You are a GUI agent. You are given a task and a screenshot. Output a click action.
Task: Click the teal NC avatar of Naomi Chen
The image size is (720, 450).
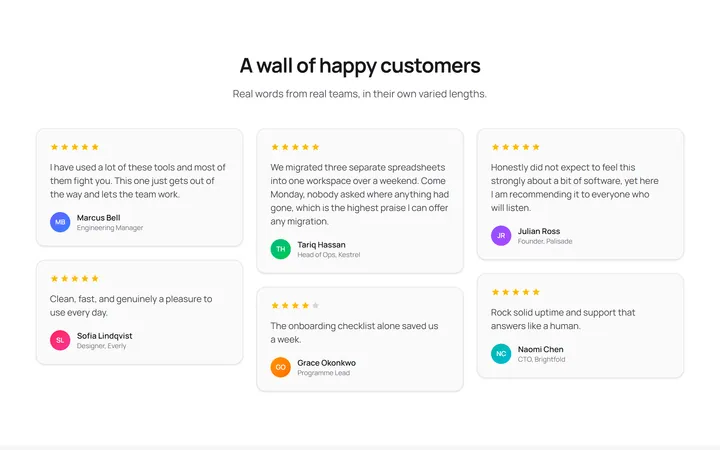click(x=501, y=354)
